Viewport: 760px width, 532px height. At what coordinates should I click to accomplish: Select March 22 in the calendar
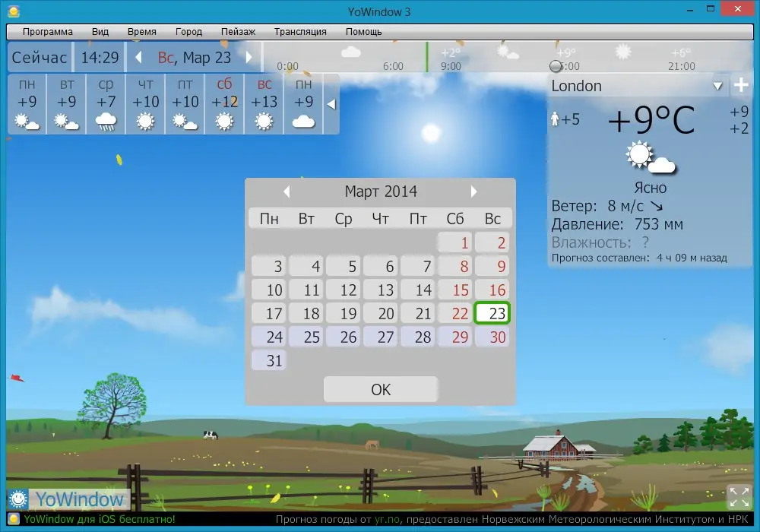point(454,313)
